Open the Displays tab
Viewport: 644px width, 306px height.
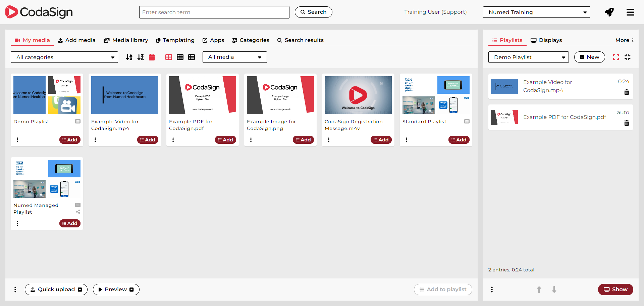[x=546, y=40]
